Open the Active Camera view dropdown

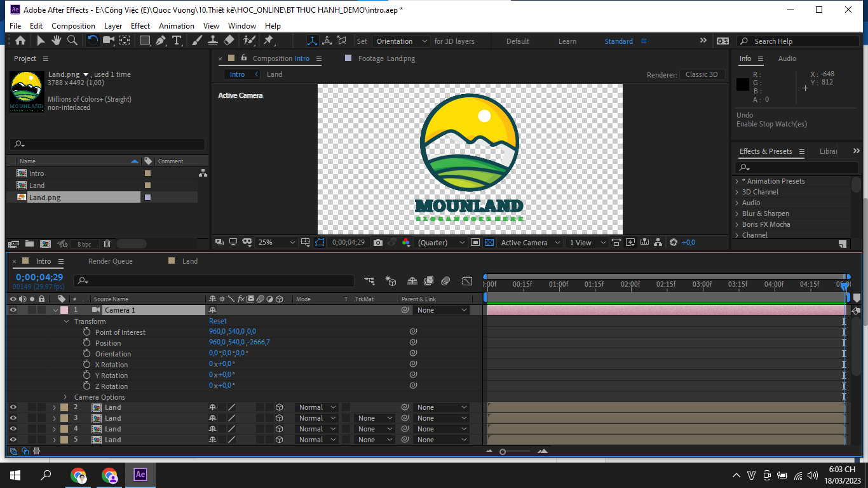point(530,243)
